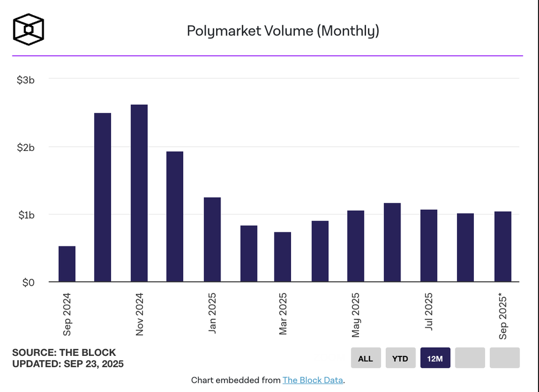Switch to the YTD time range

[400, 358]
